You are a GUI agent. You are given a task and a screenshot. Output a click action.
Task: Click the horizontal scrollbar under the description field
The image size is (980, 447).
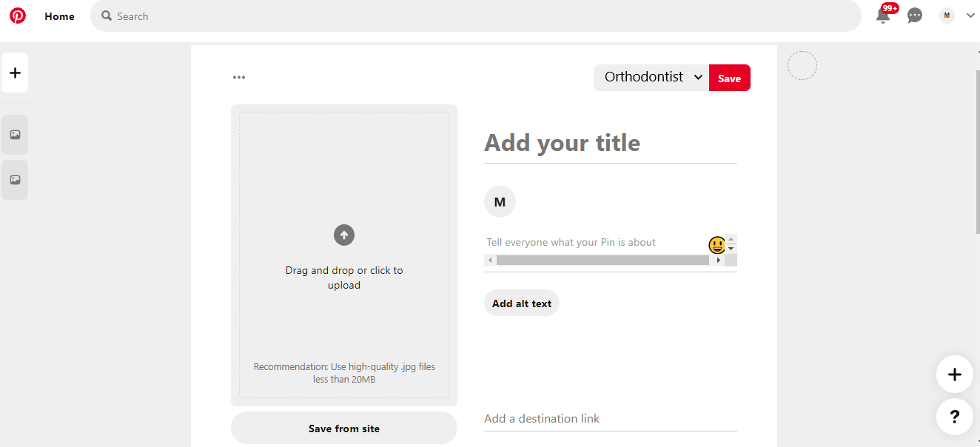pos(601,260)
